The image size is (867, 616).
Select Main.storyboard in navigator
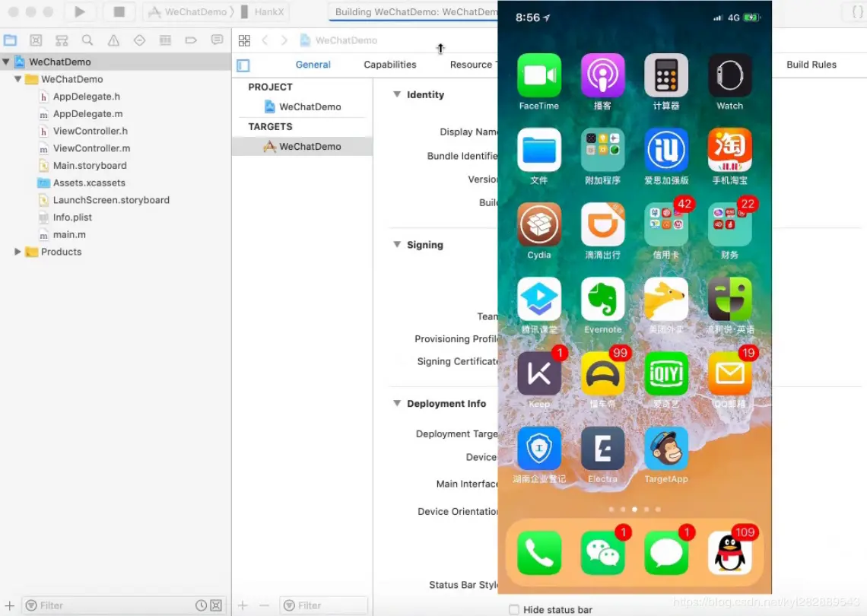pos(90,165)
